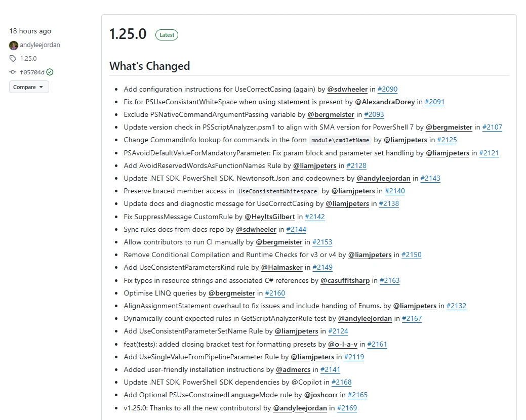The image size is (526, 420).
Task: Open pull request #2090
Action: [x=387, y=89]
